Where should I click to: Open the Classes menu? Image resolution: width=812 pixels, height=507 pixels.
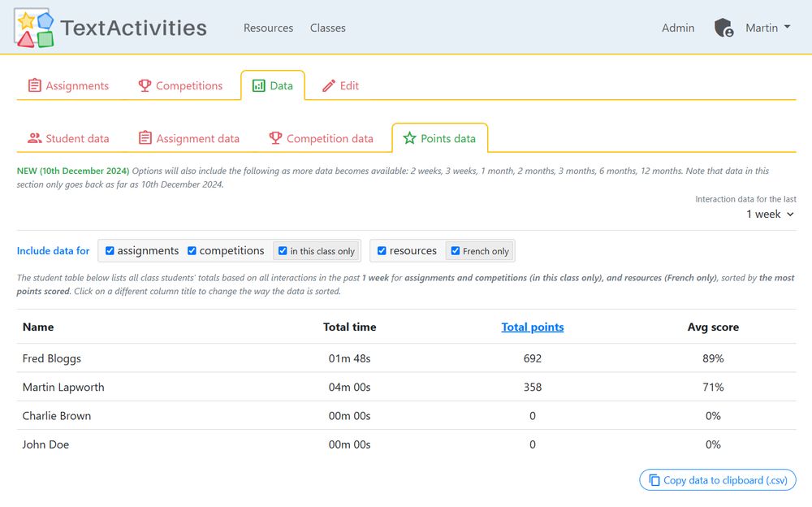(328, 28)
